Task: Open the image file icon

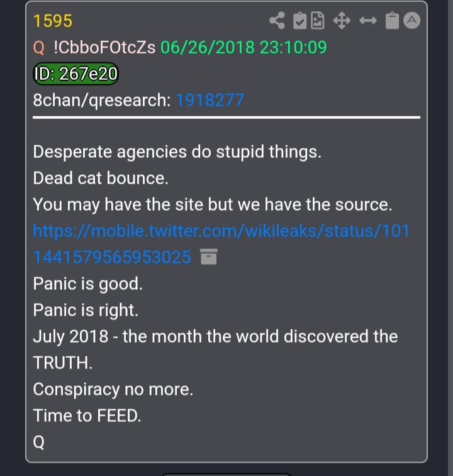Action: [318, 21]
